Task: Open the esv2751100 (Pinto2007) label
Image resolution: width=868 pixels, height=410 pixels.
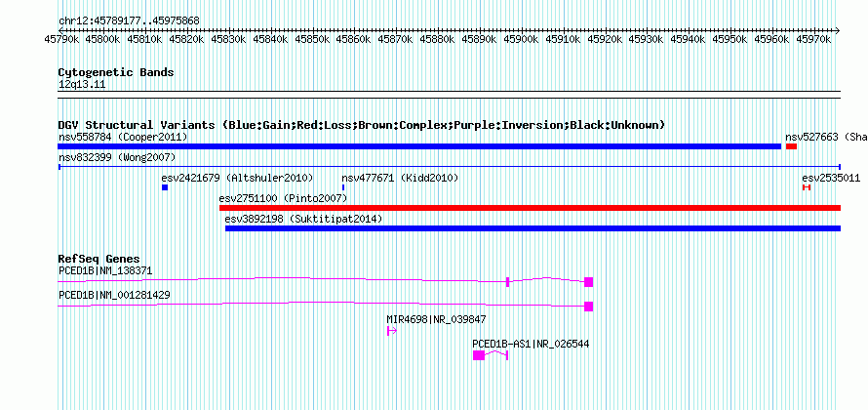Action: click(x=283, y=198)
